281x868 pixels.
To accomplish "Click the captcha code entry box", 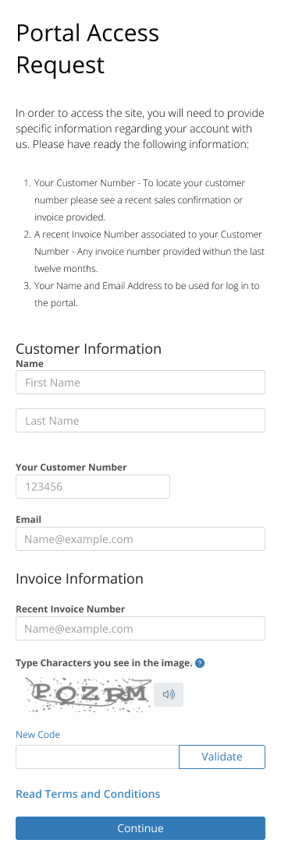I will point(97,757).
